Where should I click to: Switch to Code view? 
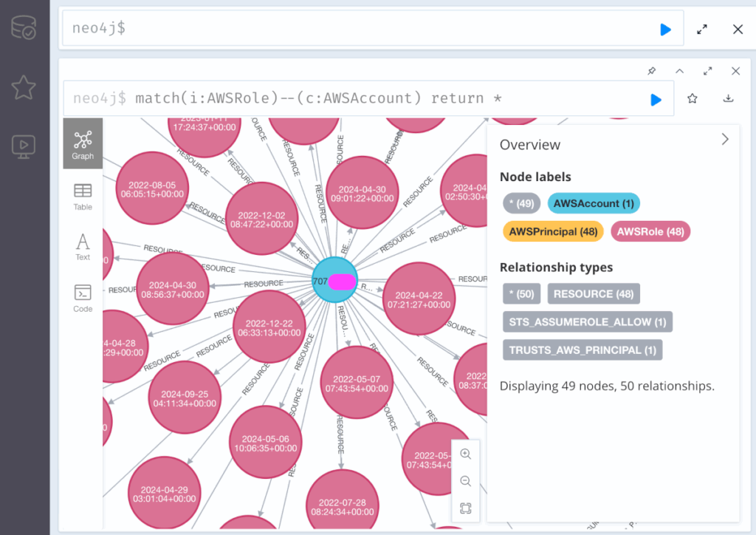pos(83,299)
